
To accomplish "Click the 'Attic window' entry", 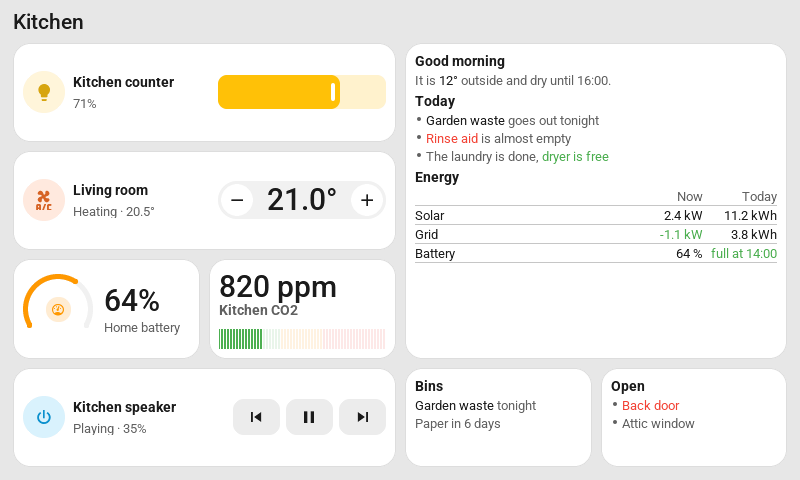I will pyautogui.click(x=658, y=424).
